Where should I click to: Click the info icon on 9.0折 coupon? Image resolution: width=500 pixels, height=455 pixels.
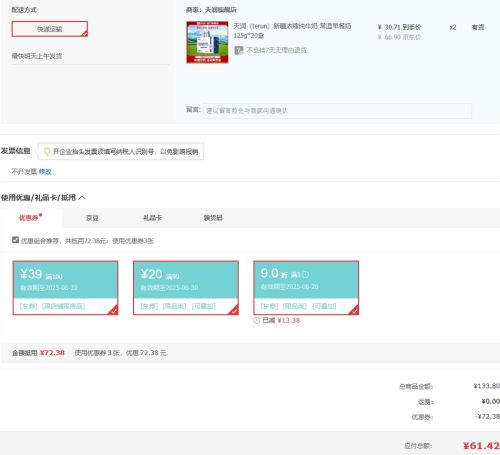point(305,274)
